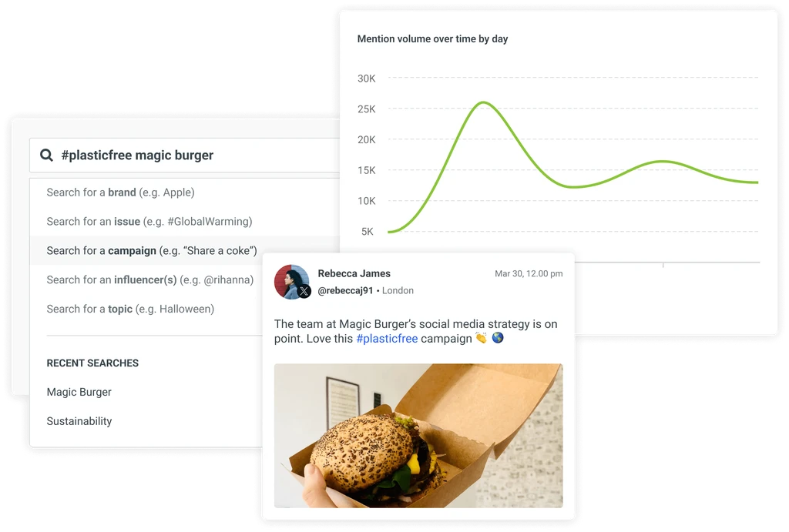
Task: Choose Search for a campaign option
Action: coord(185,250)
